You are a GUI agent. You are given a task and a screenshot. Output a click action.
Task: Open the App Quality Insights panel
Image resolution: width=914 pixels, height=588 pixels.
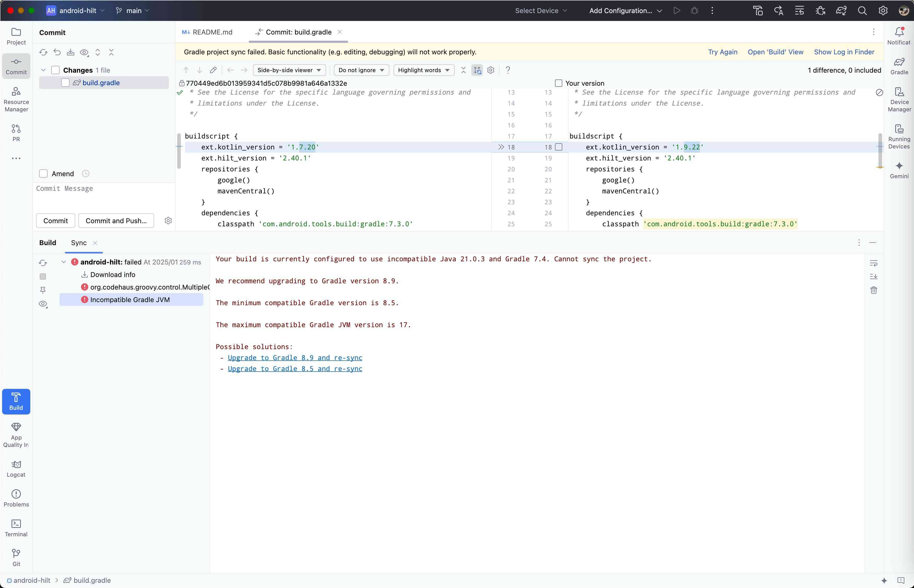click(16, 435)
